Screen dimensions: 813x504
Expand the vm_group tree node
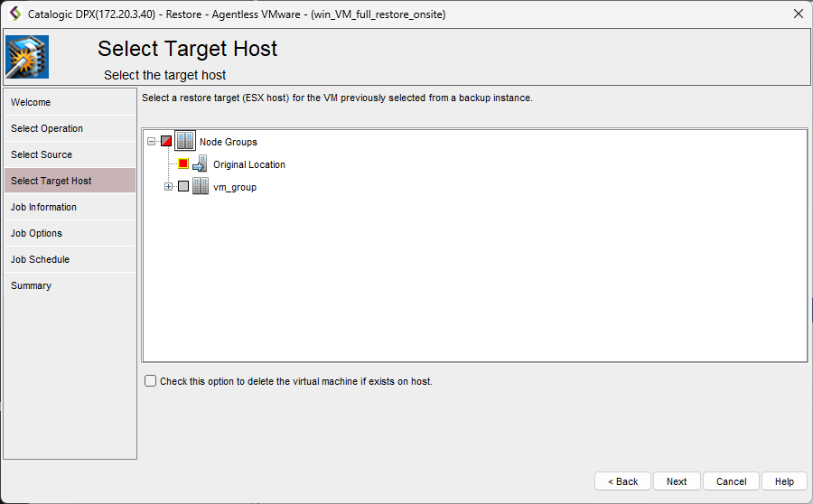pyautogui.click(x=168, y=187)
